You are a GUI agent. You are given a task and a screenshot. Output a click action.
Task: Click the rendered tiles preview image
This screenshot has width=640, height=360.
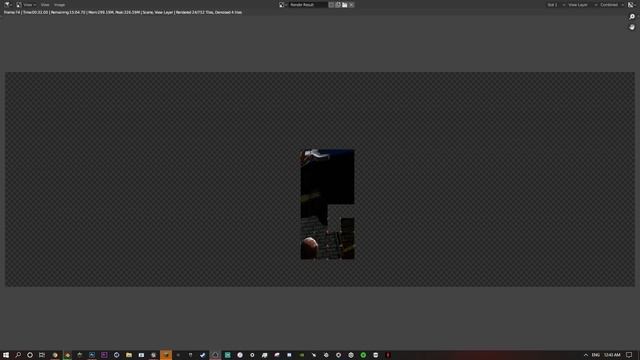point(327,204)
